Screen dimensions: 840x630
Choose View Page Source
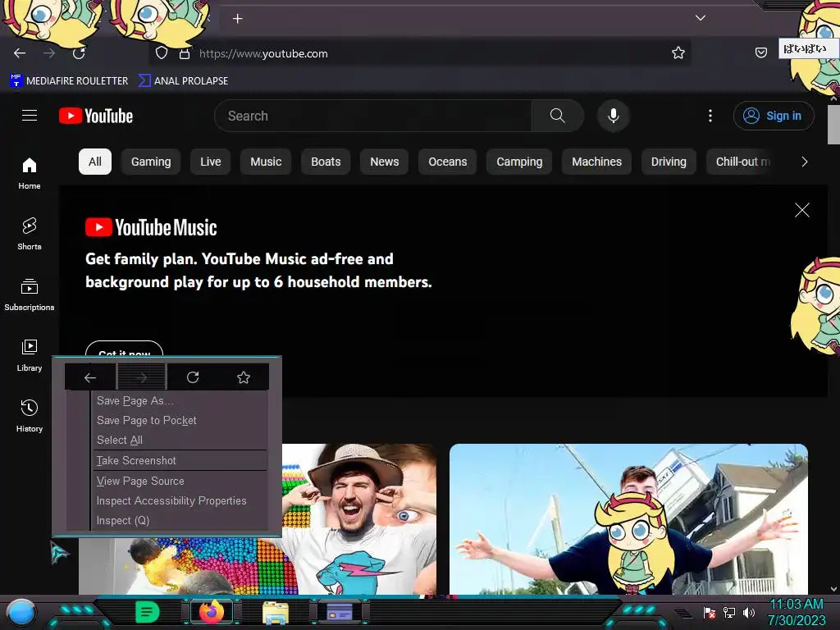coord(180,481)
